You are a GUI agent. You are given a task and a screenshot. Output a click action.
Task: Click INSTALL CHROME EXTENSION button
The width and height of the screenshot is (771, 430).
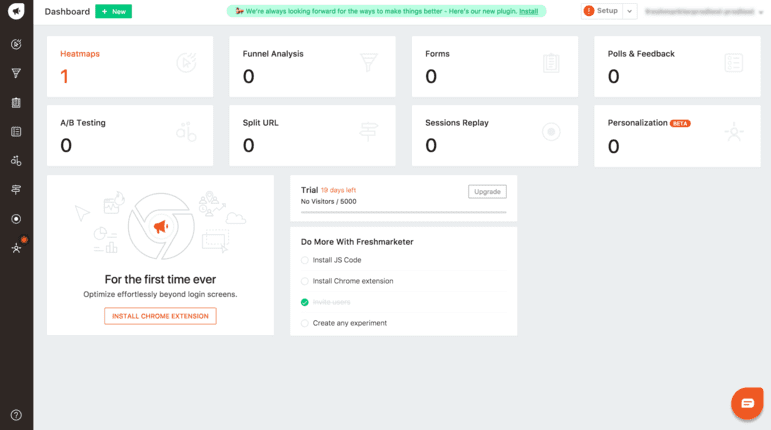pyautogui.click(x=160, y=316)
